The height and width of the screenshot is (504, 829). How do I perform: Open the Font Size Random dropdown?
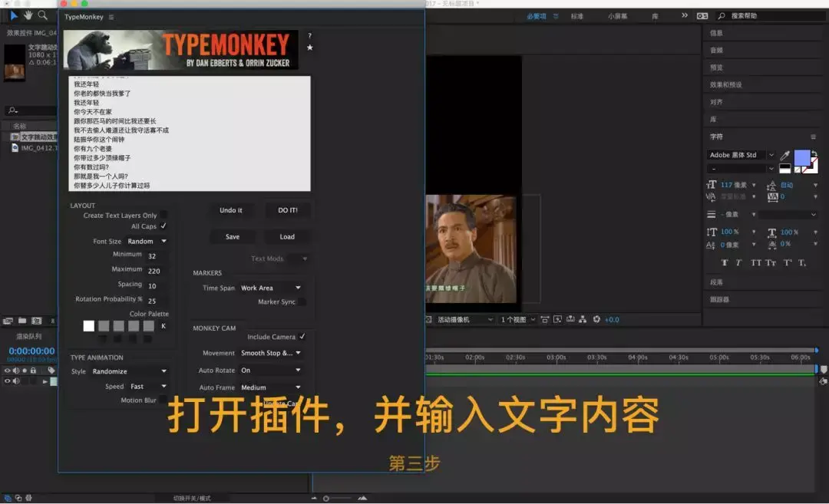click(147, 241)
